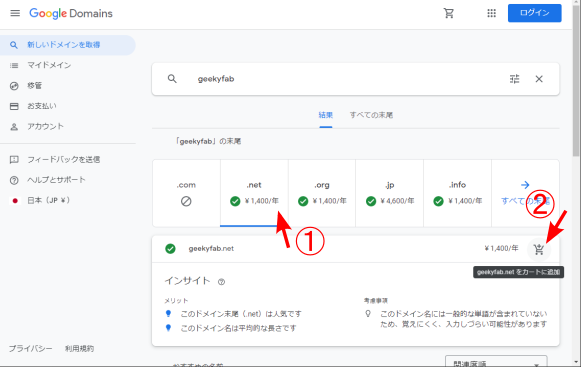Click the .net popularity lightbulb icon
This screenshot has width=581, height=367.
tap(168, 314)
